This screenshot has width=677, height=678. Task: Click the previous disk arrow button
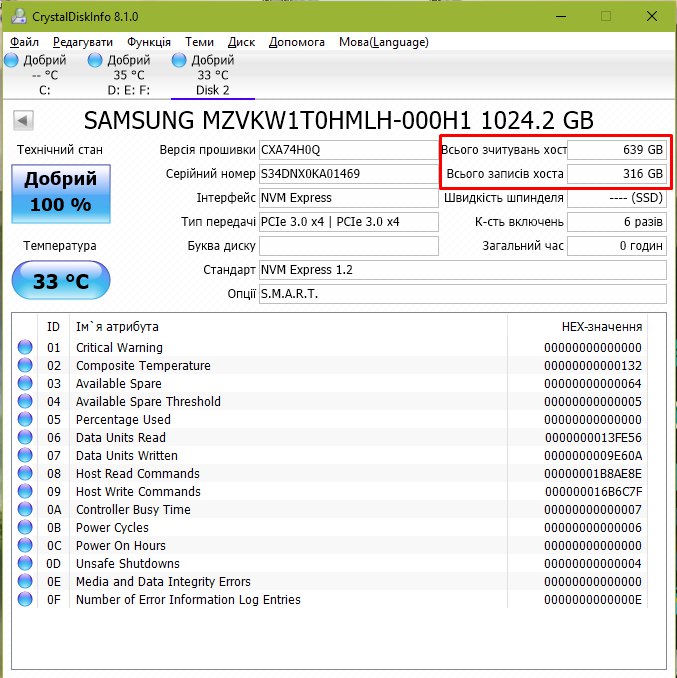[23, 120]
